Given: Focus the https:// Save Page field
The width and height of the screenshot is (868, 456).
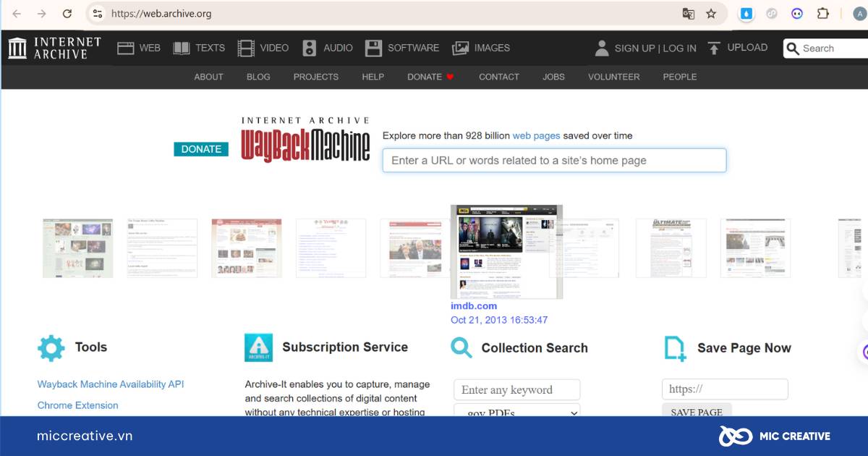Looking at the screenshot, I should (x=725, y=389).
